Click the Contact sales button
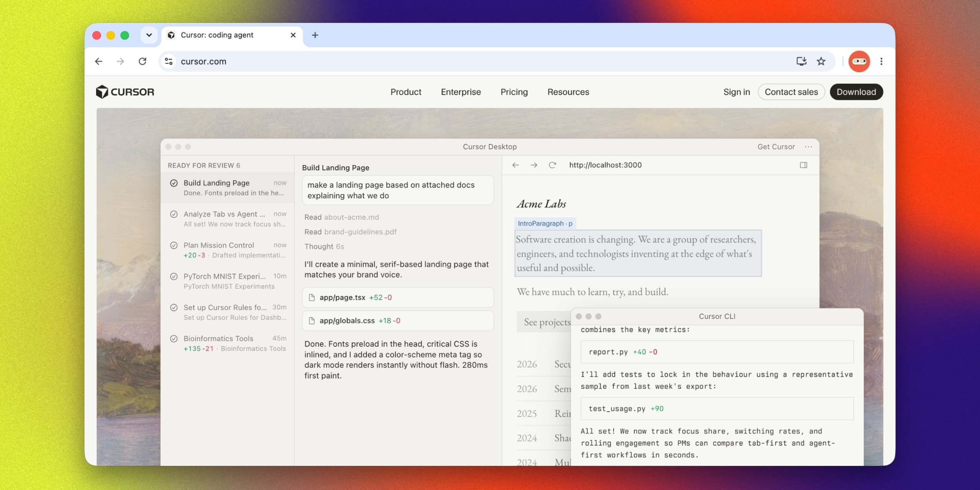Viewport: 980px width, 490px height. point(791,92)
